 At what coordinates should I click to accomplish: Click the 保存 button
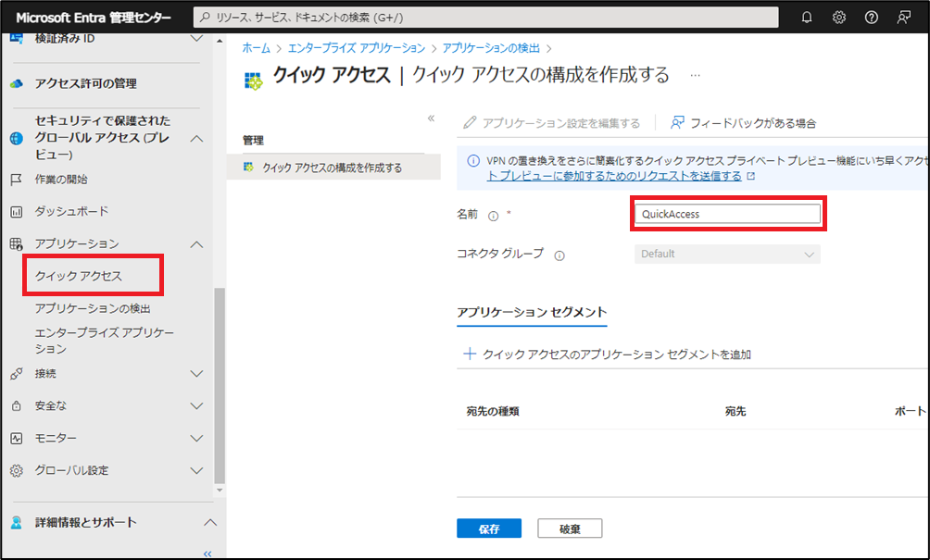(489, 529)
